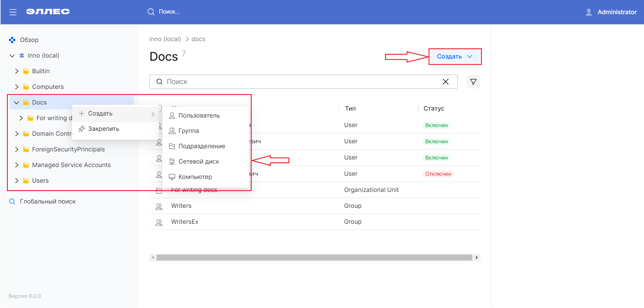Choose Сетевой диск in the submenu
644x308 pixels.
point(199,162)
